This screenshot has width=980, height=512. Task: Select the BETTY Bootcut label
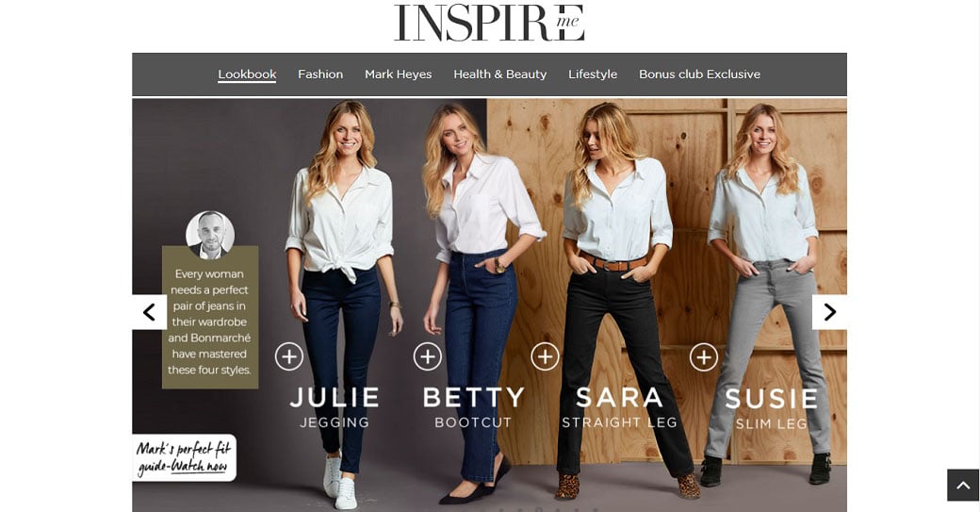pos(473,407)
